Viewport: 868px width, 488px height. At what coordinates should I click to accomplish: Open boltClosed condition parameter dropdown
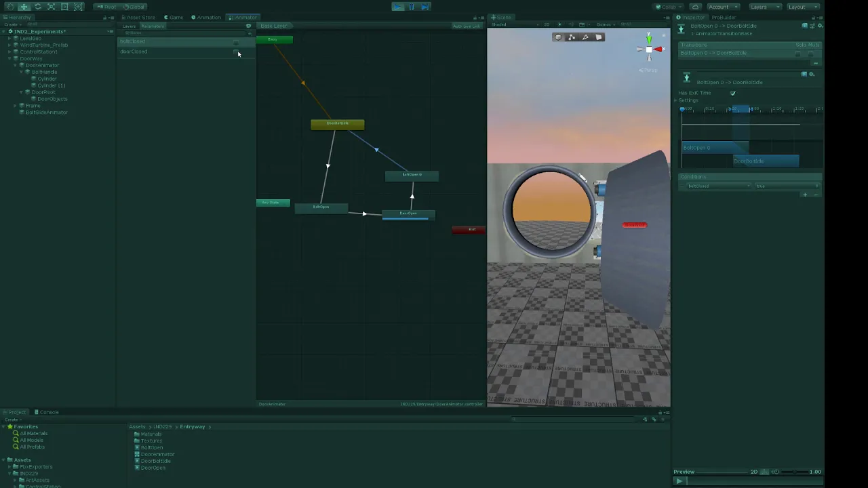click(x=717, y=186)
